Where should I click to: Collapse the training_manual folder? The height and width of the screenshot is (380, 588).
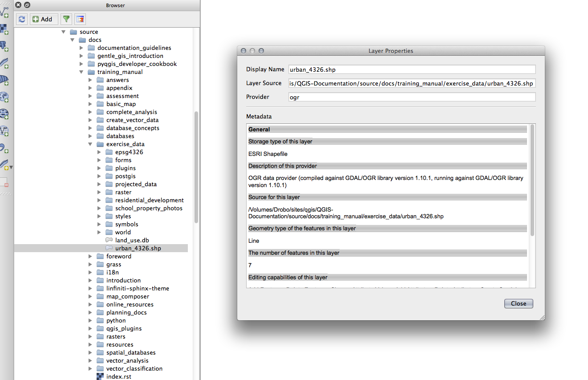click(81, 72)
